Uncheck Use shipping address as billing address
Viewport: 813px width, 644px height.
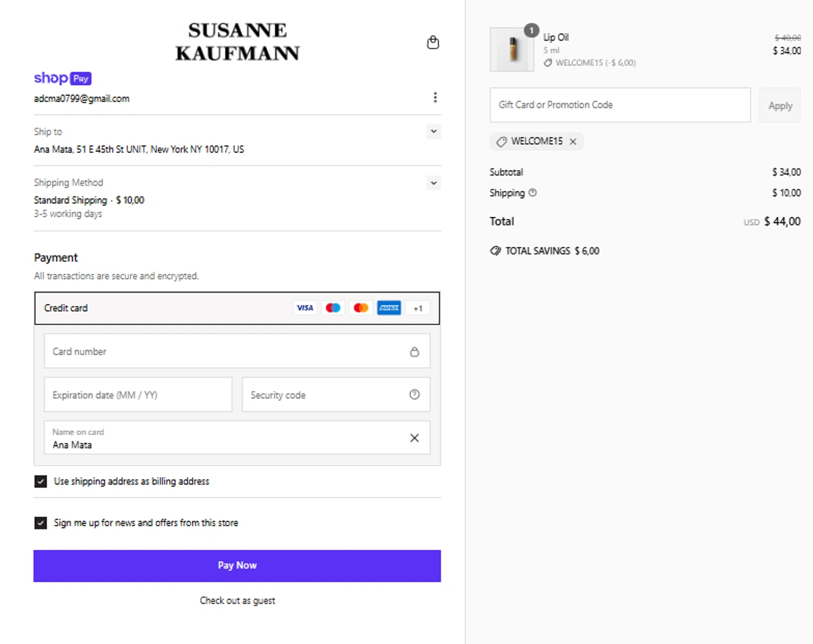coord(41,481)
